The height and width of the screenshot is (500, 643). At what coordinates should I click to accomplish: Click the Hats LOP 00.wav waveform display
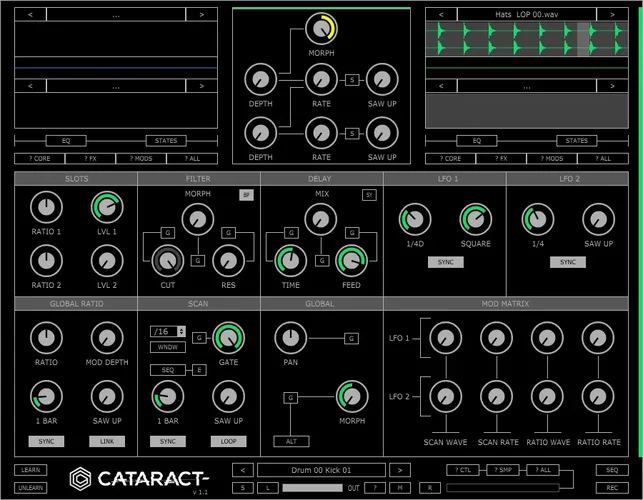click(x=527, y=39)
